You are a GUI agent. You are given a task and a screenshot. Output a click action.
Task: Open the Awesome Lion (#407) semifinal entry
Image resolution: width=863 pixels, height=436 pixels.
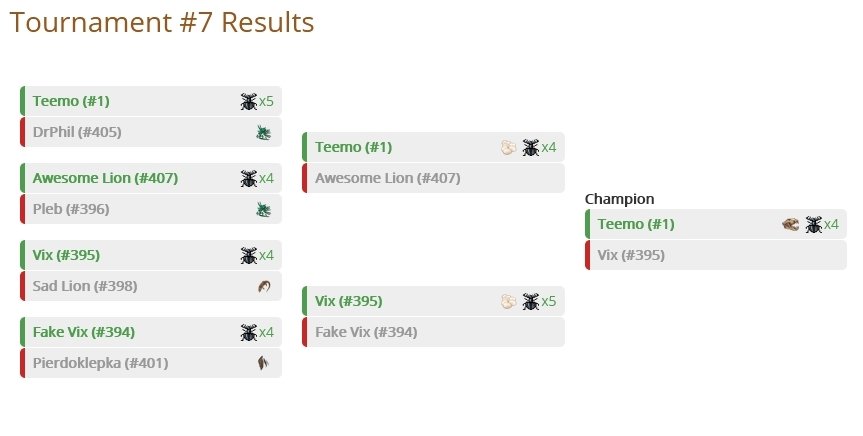[x=387, y=178]
